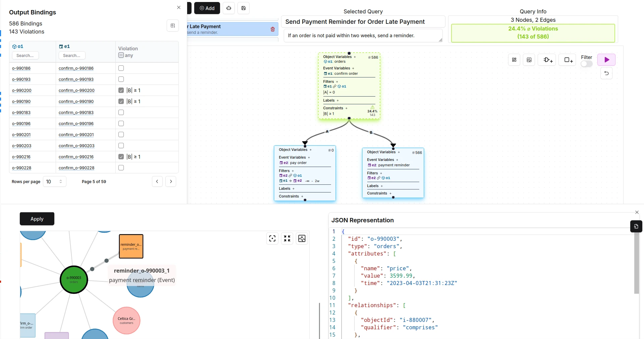Screen dimensions: 644x339
Task: Go to previous page of bindings
Action: point(157,181)
